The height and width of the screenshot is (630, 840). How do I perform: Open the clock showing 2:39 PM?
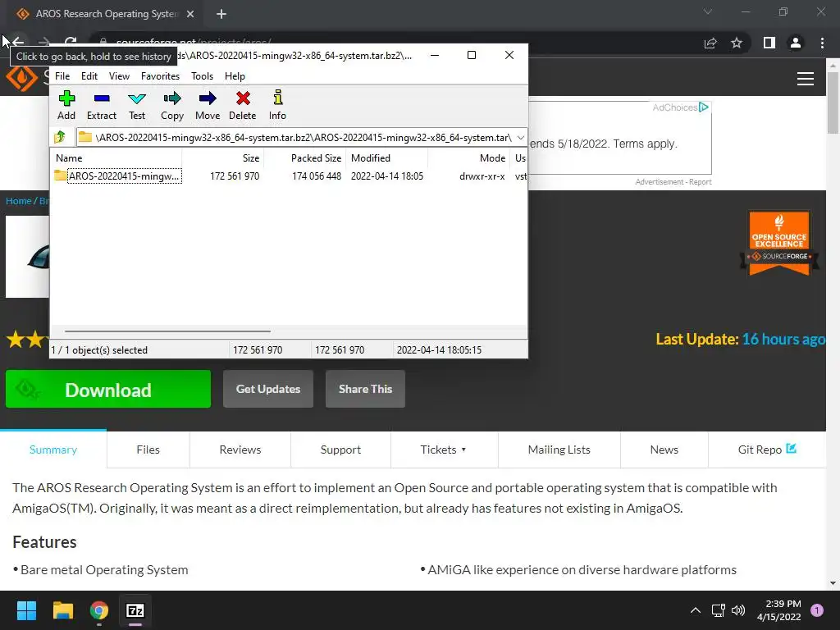tap(779, 610)
